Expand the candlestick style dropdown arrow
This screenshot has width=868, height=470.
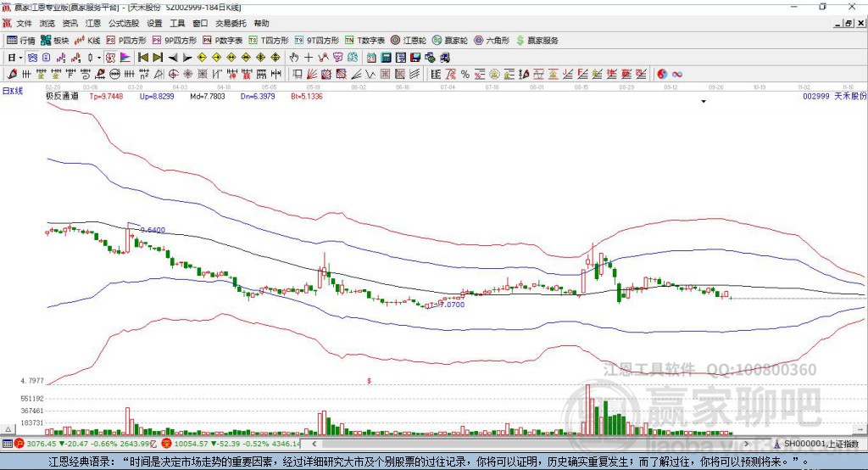click(99, 58)
